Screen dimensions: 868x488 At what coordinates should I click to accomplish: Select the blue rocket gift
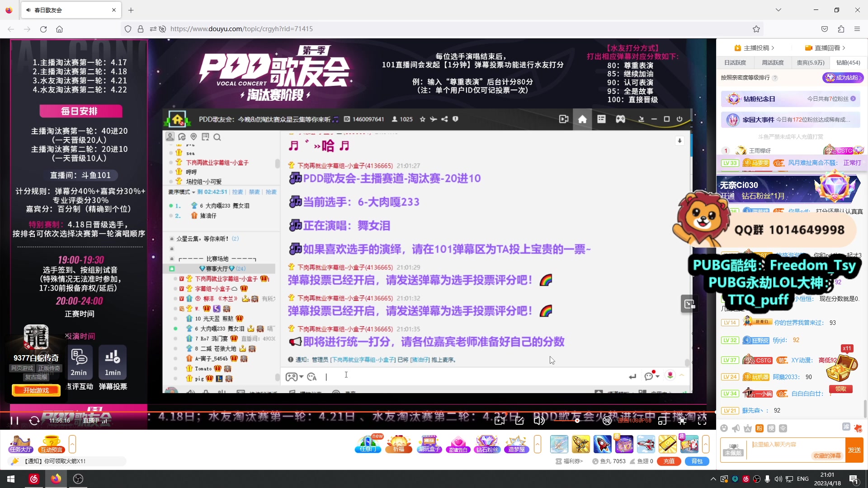coord(603,444)
